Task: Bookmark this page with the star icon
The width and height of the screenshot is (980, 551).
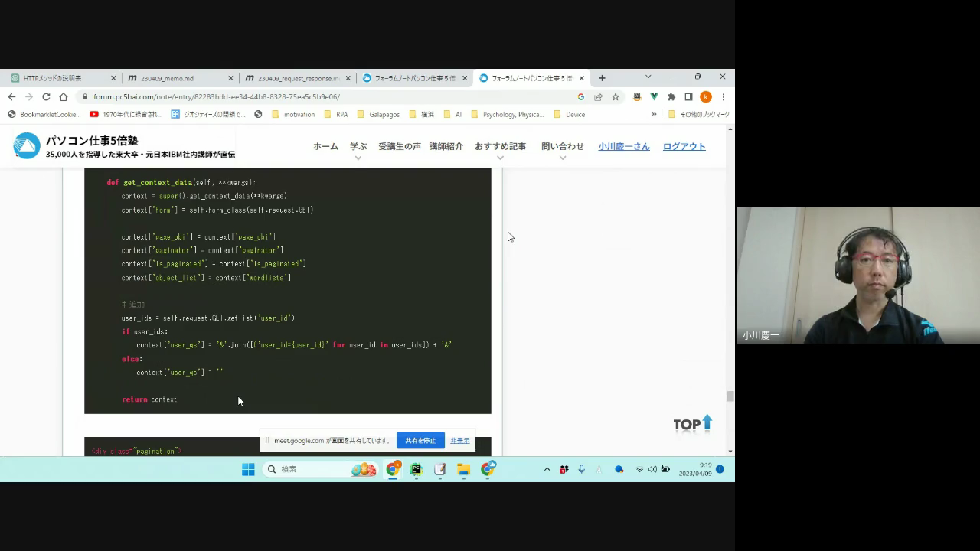Action: 616,97
